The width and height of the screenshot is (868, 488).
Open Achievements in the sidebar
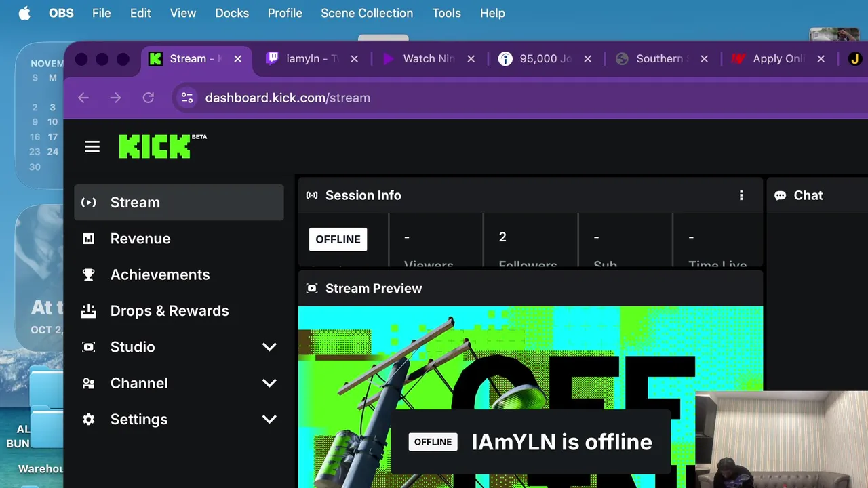179,274
